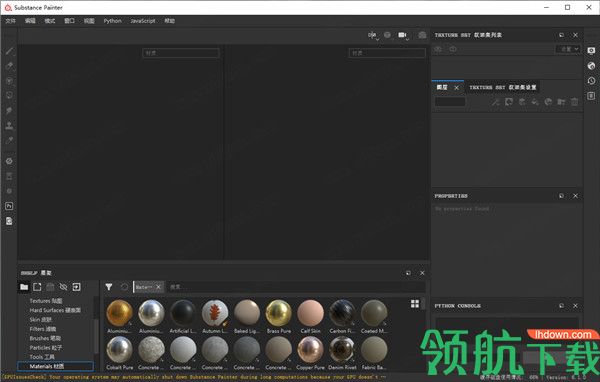
Task: Click the add folder icon in layers
Action: (561, 102)
